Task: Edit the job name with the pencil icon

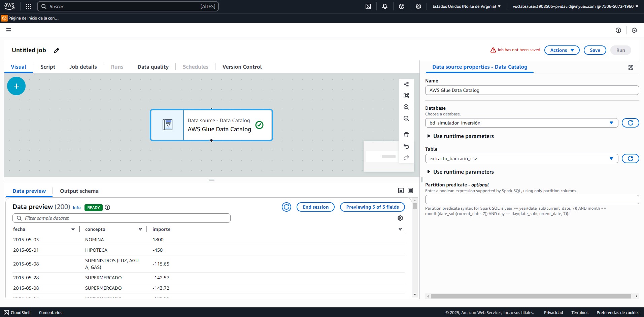Action: [x=57, y=50]
